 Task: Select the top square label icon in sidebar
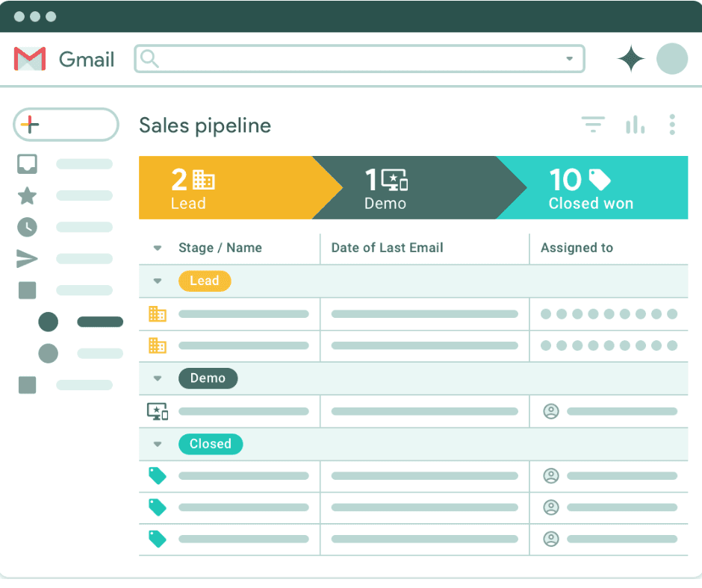click(28, 290)
